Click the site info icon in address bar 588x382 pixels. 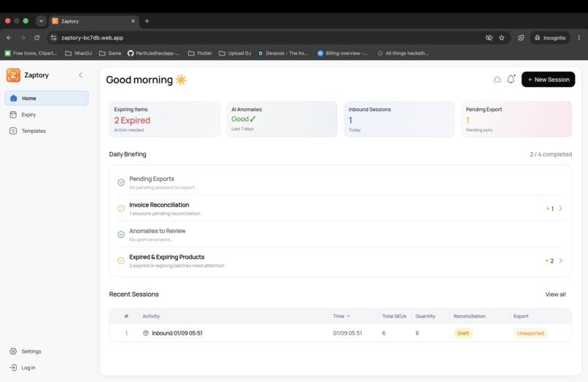pyautogui.click(x=54, y=37)
